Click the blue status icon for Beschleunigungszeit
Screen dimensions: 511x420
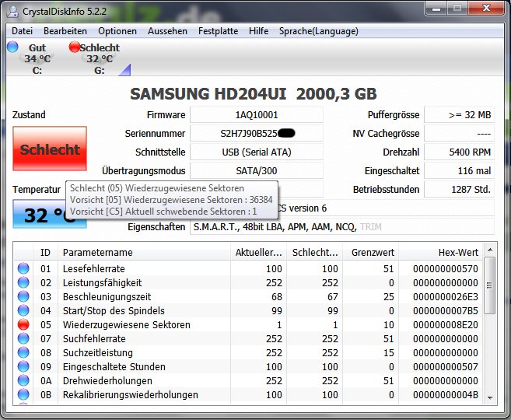click(x=23, y=296)
